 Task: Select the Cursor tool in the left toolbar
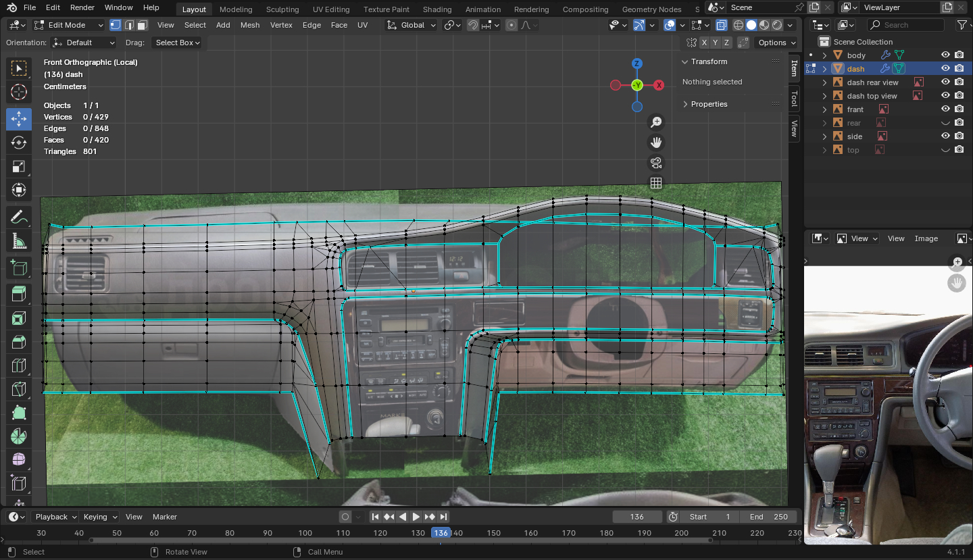coord(19,93)
